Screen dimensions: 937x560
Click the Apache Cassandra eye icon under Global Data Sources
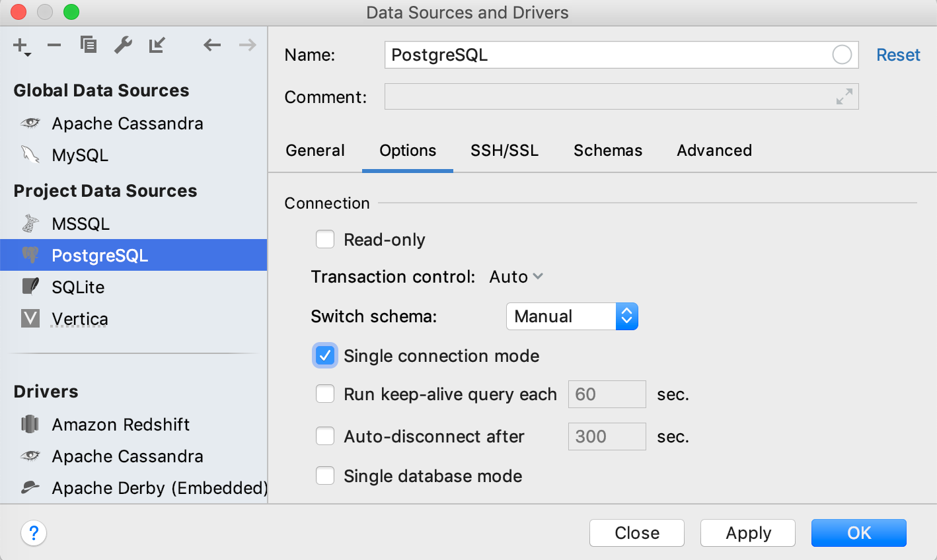click(30, 123)
